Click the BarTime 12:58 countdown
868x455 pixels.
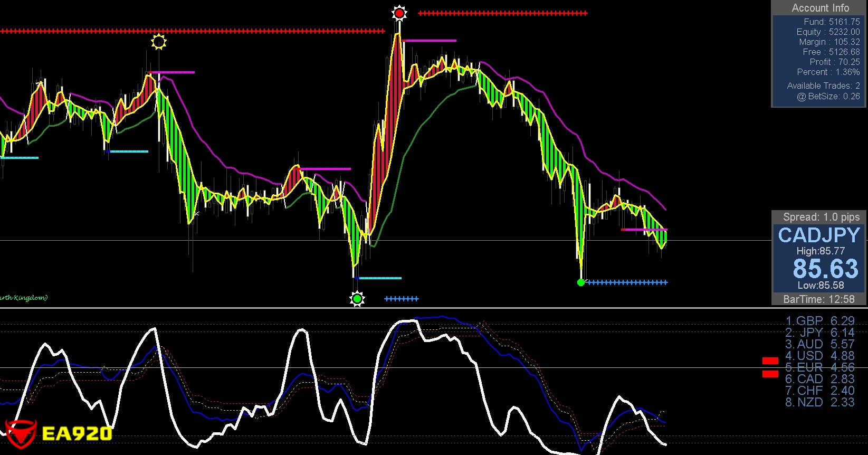pos(819,299)
